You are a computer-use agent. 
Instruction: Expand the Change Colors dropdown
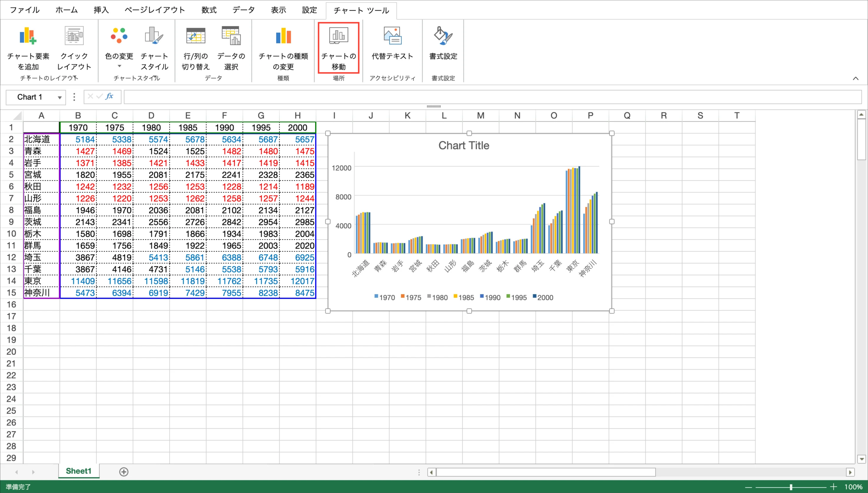click(x=119, y=66)
